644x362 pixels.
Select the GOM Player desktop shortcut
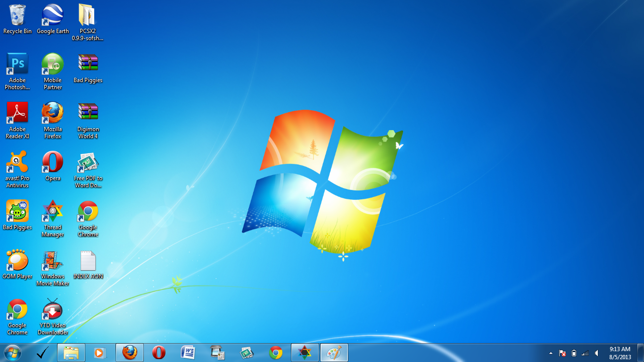tap(17, 264)
